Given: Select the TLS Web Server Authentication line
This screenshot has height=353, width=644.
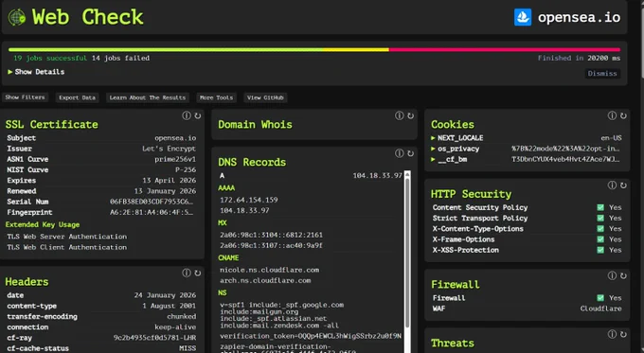Looking at the screenshot, I should [67, 237].
